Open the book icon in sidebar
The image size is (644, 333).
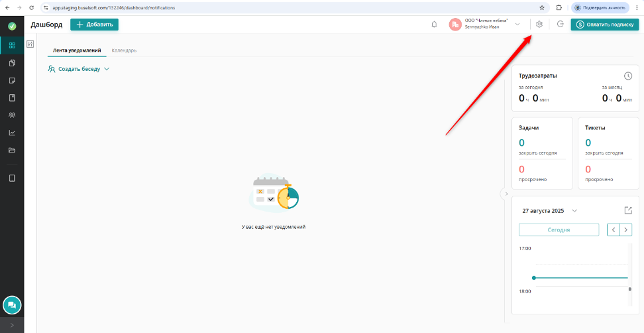click(x=12, y=98)
